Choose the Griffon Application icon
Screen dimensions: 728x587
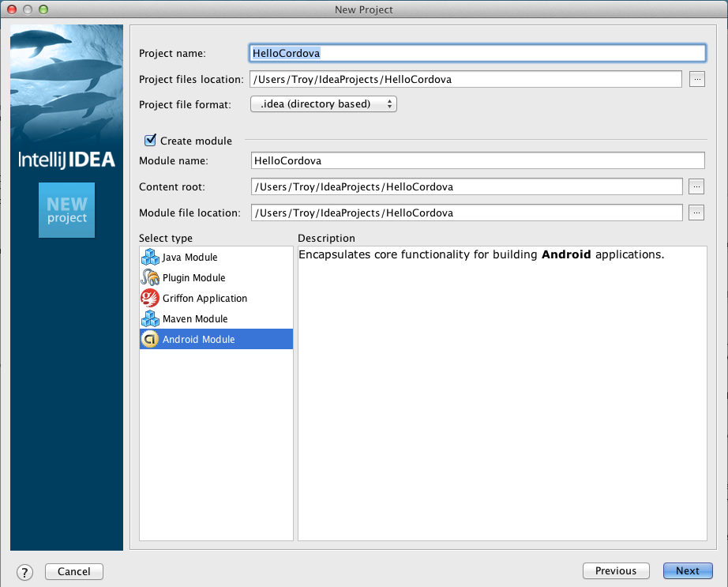(150, 298)
